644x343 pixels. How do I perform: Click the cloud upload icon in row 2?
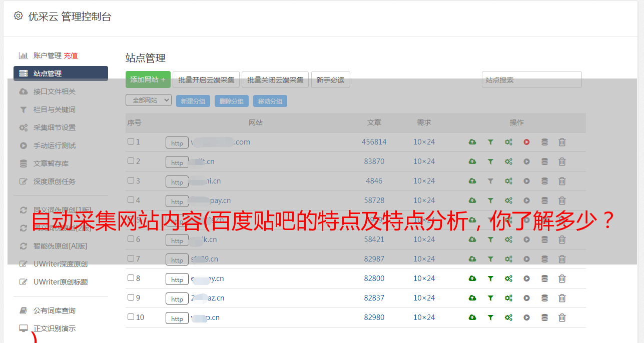[472, 161]
